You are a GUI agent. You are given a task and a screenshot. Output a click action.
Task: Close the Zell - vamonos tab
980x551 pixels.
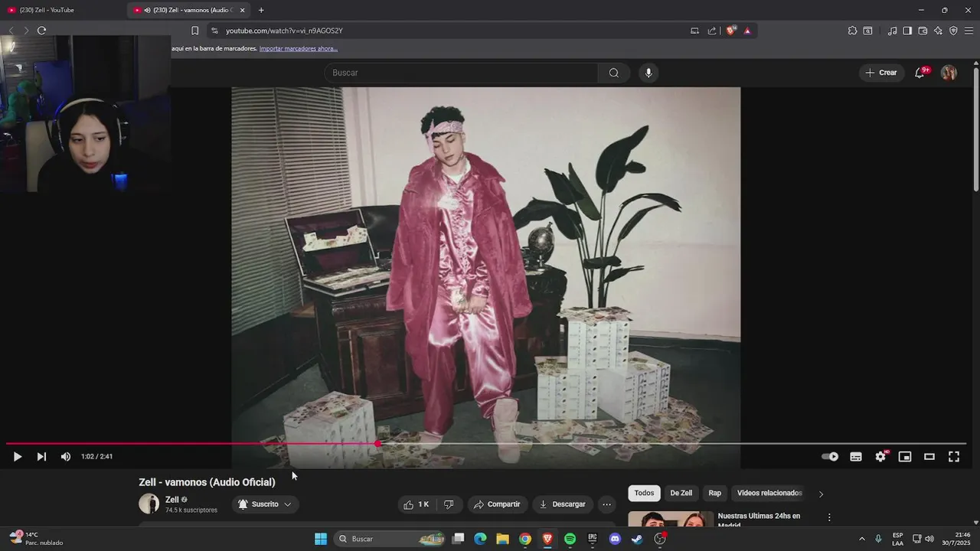pos(243,10)
